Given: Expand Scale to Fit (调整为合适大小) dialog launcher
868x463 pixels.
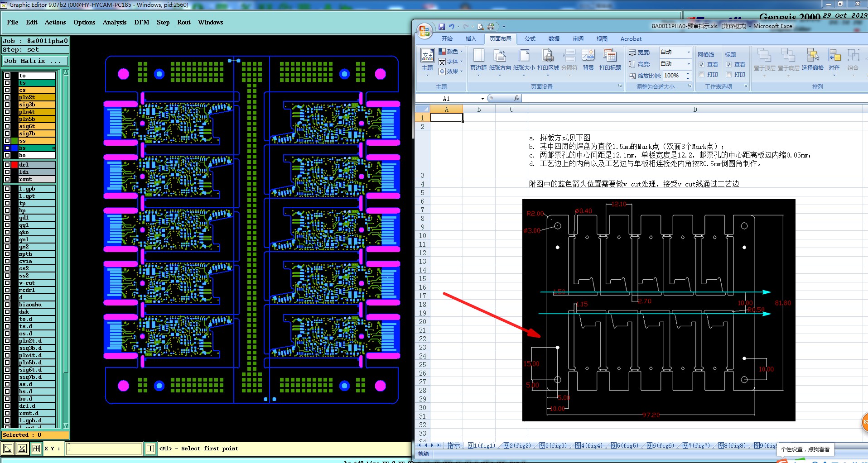Looking at the screenshot, I should (x=690, y=86).
